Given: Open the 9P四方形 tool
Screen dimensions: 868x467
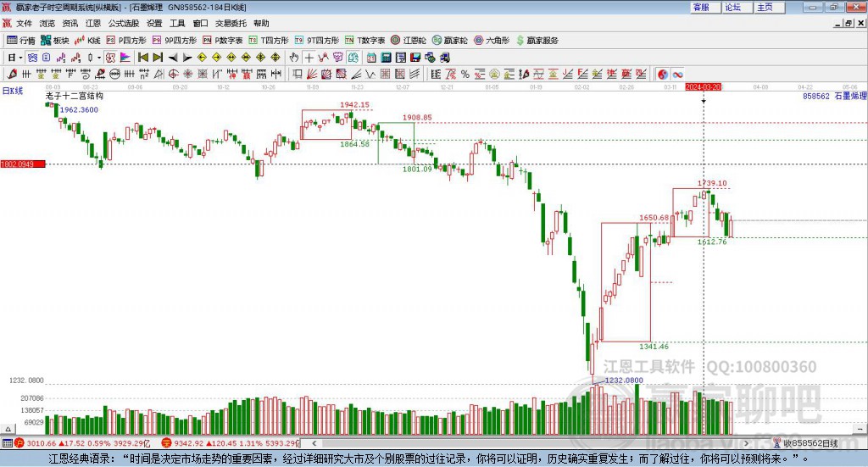Looking at the screenshot, I should tap(175, 41).
